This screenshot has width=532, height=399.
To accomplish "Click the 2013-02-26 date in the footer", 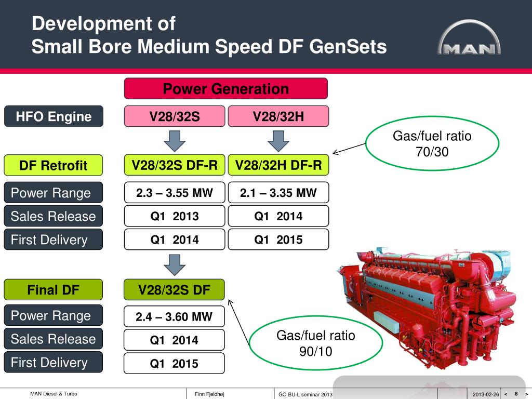I will [486, 395].
